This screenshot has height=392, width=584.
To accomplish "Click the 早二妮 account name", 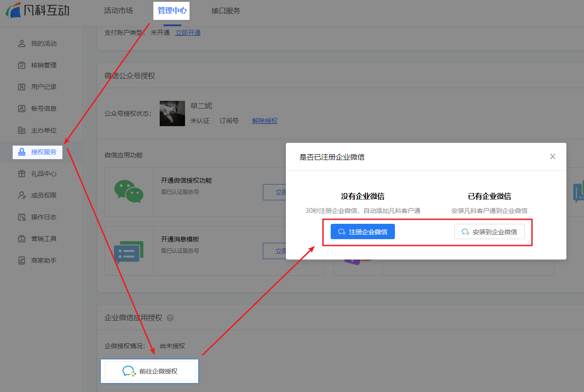I will click(201, 106).
